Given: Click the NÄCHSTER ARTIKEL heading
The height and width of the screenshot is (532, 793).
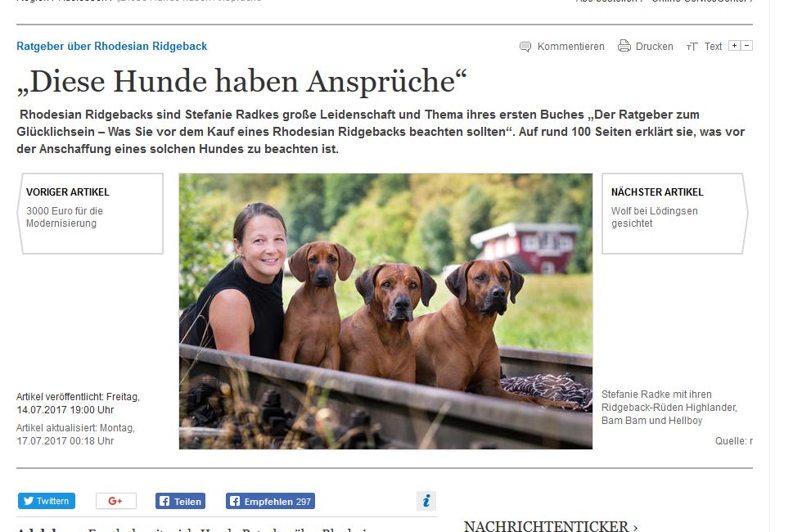Looking at the screenshot, I should tap(657, 192).
